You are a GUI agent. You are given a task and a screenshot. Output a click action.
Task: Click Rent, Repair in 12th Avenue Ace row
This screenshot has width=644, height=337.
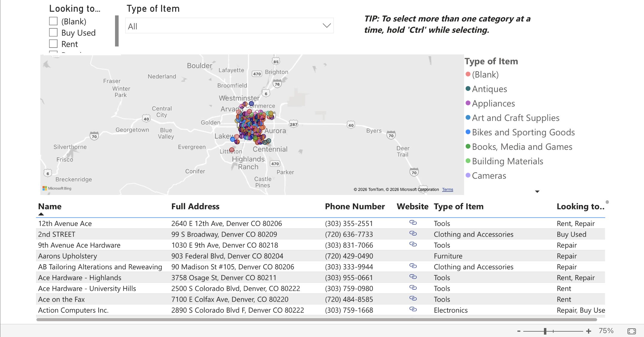[576, 224]
